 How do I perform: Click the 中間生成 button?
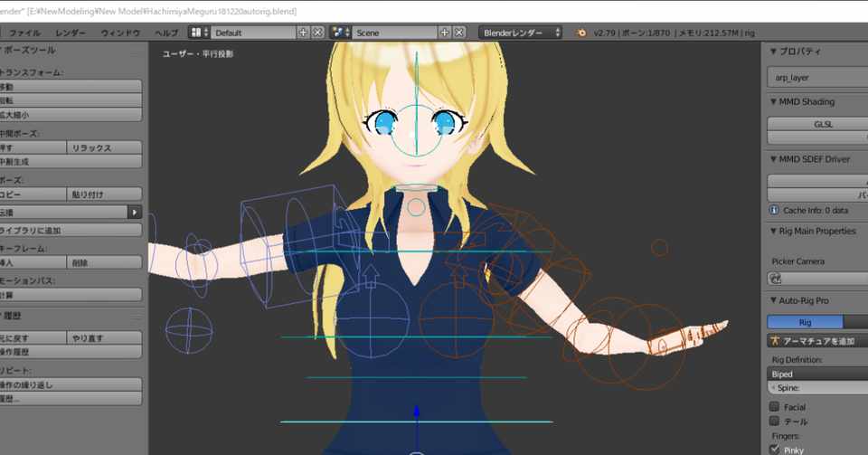(71, 162)
